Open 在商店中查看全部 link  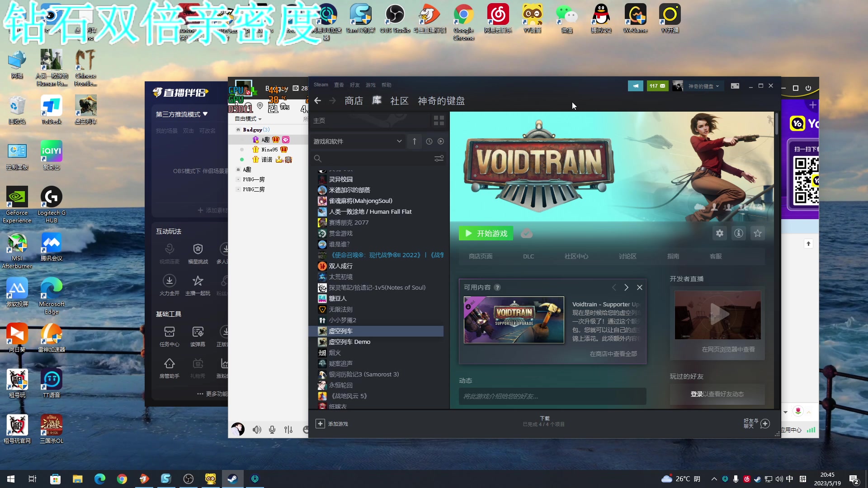(613, 354)
